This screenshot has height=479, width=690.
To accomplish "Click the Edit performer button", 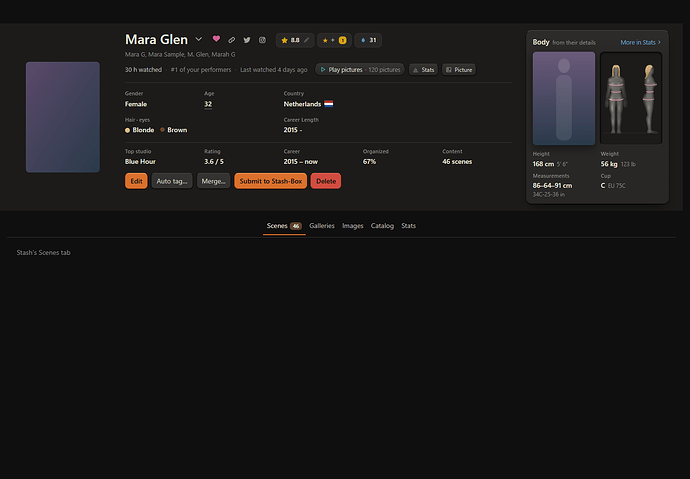I will click(136, 181).
